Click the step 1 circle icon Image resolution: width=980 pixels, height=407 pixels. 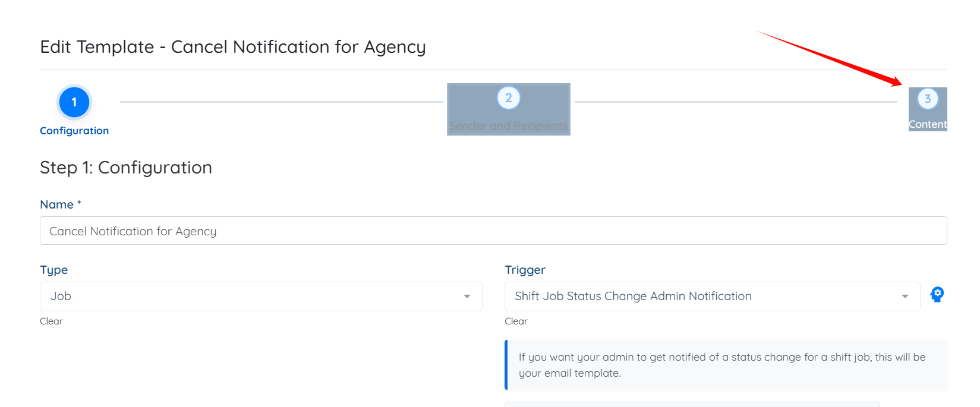tap(74, 102)
